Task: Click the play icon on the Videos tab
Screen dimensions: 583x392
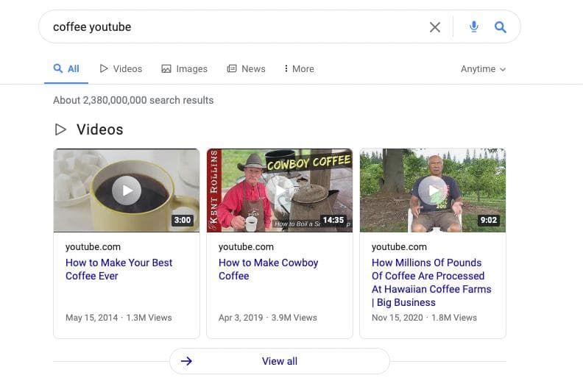Action: (x=104, y=68)
